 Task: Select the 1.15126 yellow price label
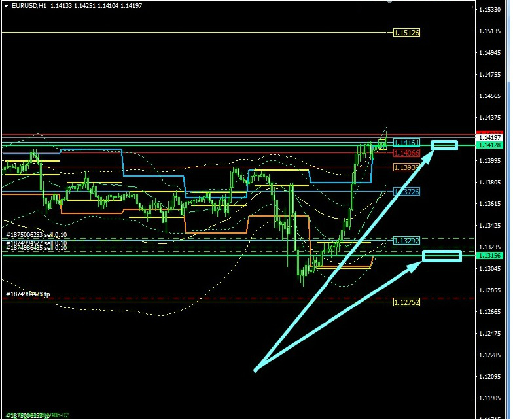[406, 33]
